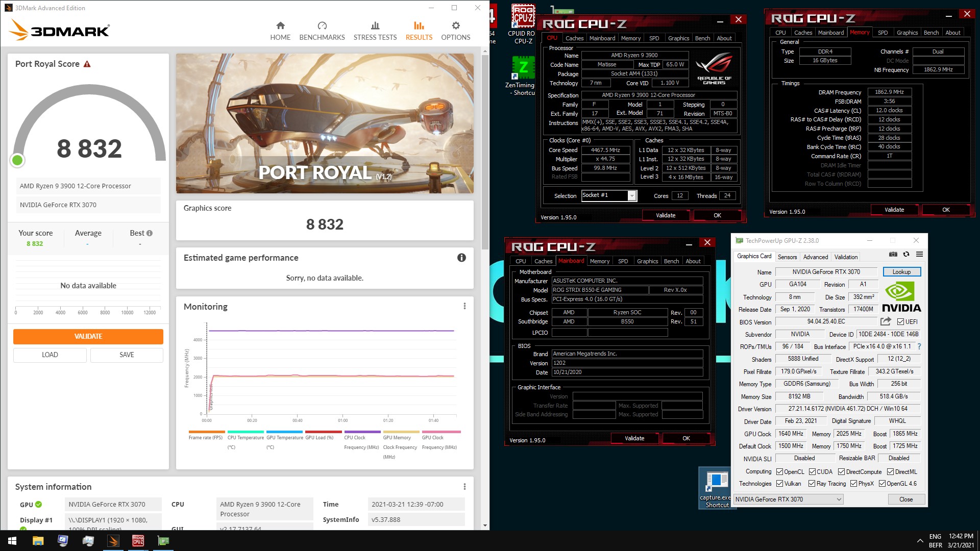The height and width of the screenshot is (551, 980).
Task: Toggle the Ray Tracing checkbox
Action: pos(812,484)
